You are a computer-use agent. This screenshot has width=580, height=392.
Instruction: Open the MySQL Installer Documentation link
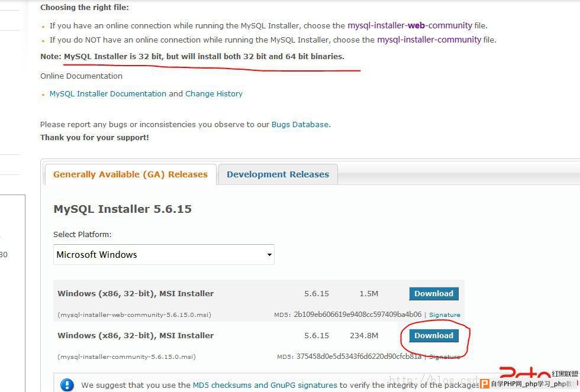click(108, 94)
